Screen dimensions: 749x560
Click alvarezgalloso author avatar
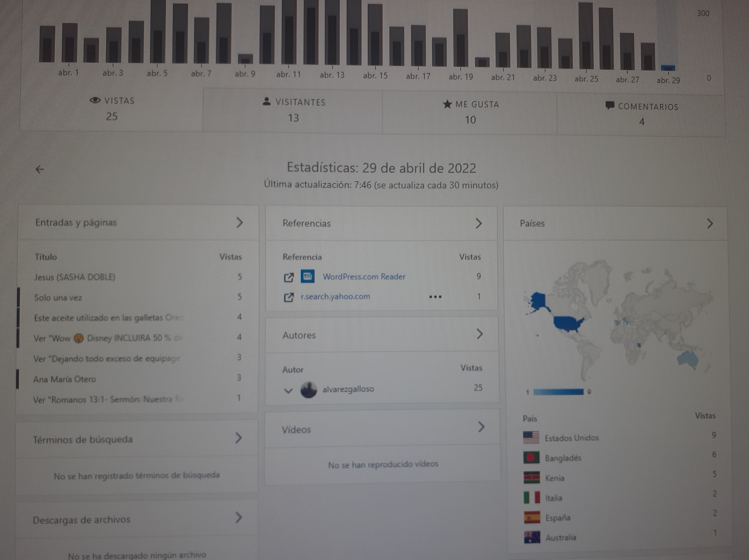(x=308, y=390)
